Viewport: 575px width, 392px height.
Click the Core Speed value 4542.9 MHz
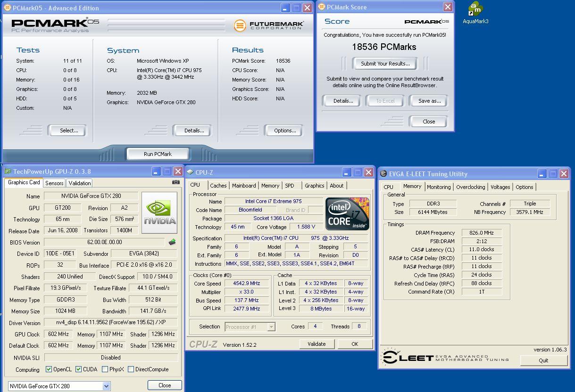click(247, 284)
